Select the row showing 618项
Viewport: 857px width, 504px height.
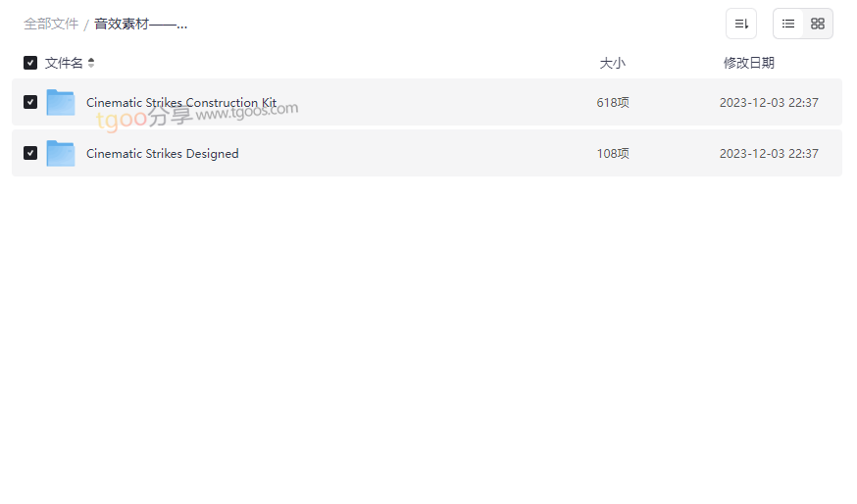click(427, 102)
